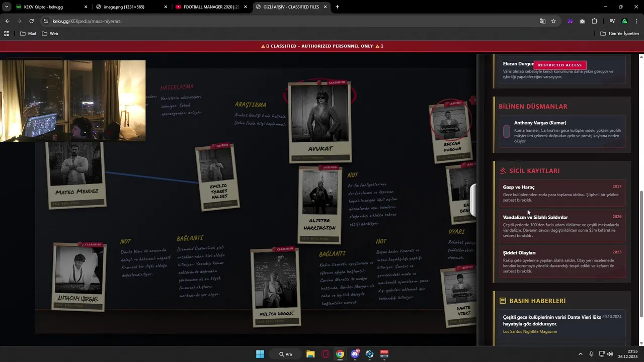Viewport: 644px width, 362px height.
Task: Click the webcam overlay video
Action: [73, 101]
